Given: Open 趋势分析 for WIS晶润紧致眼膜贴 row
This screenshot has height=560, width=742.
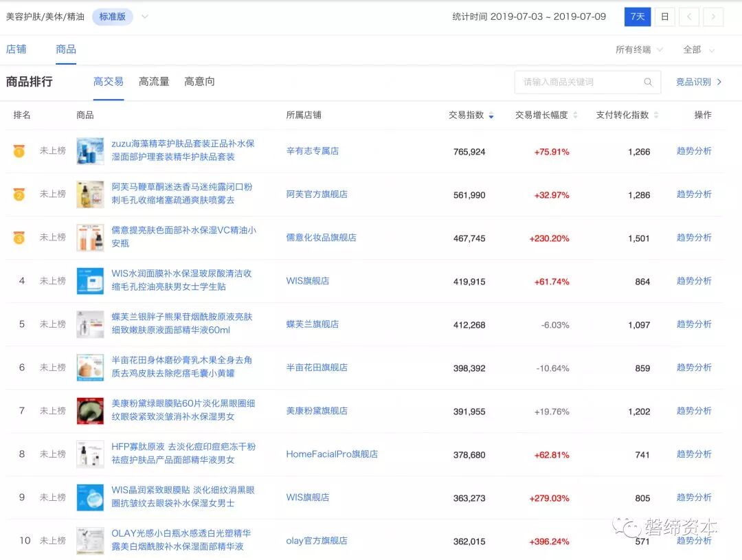Looking at the screenshot, I should [694, 497].
